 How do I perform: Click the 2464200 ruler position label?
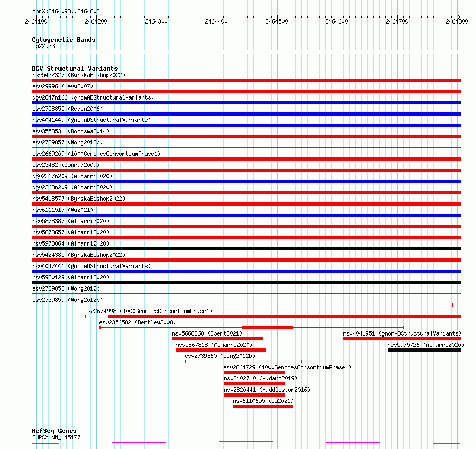[x=96, y=21]
